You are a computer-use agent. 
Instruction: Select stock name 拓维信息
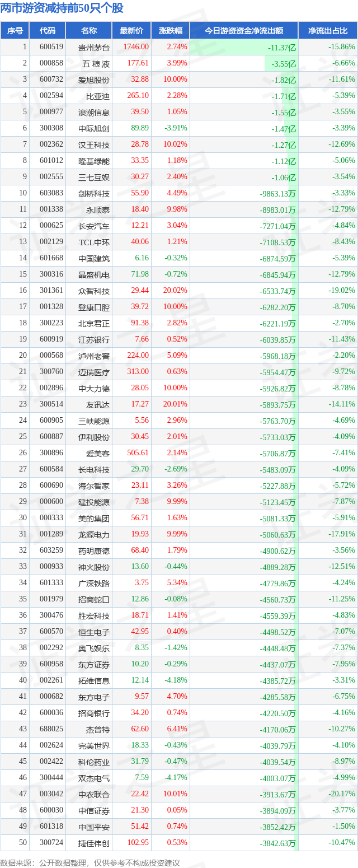94,681
